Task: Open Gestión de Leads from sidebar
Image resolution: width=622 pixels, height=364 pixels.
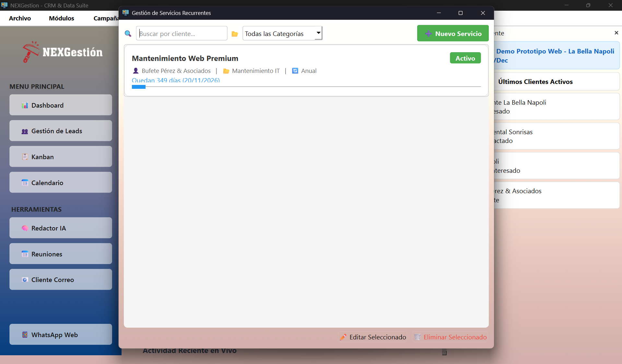Action: tap(61, 131)
